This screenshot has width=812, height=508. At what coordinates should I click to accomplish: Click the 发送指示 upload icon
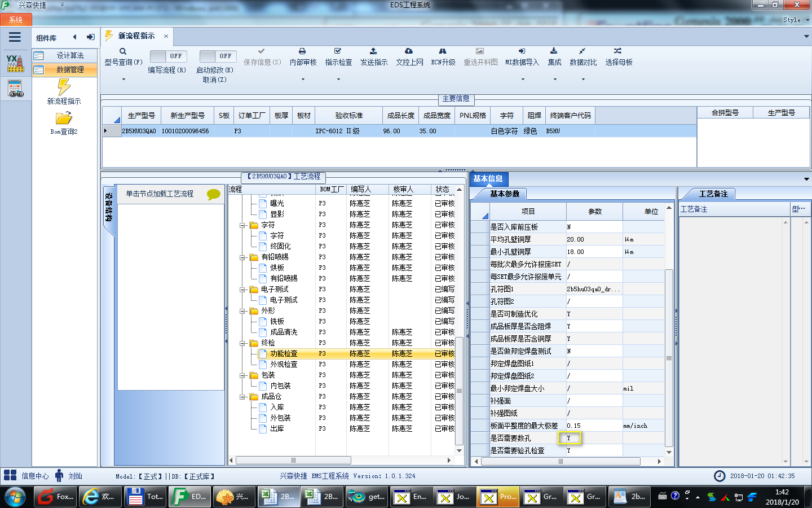373,51
